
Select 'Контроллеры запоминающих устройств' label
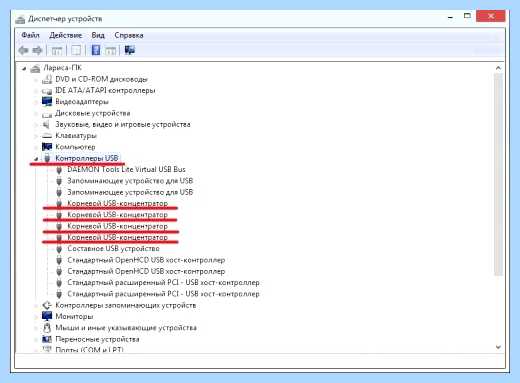[126, 305]
